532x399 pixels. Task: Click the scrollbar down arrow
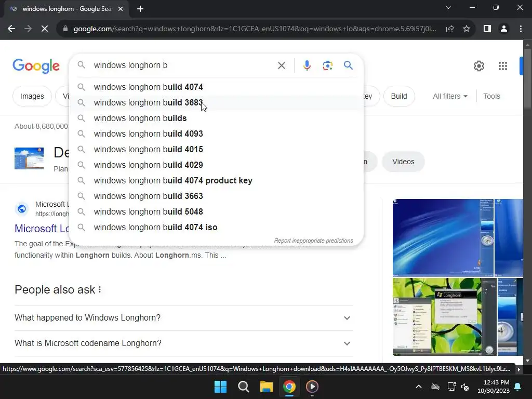point(527,361)
